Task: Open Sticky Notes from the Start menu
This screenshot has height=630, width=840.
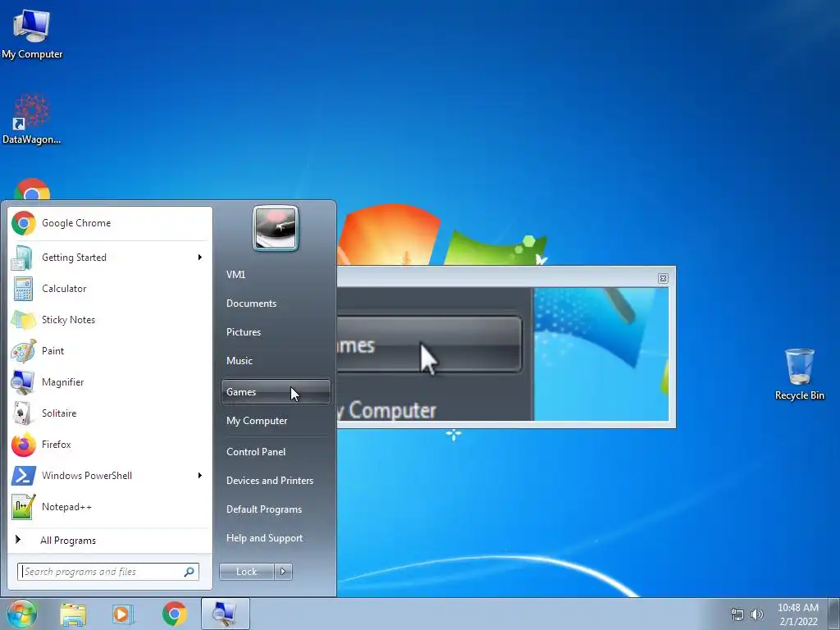Action: [110, 320]
